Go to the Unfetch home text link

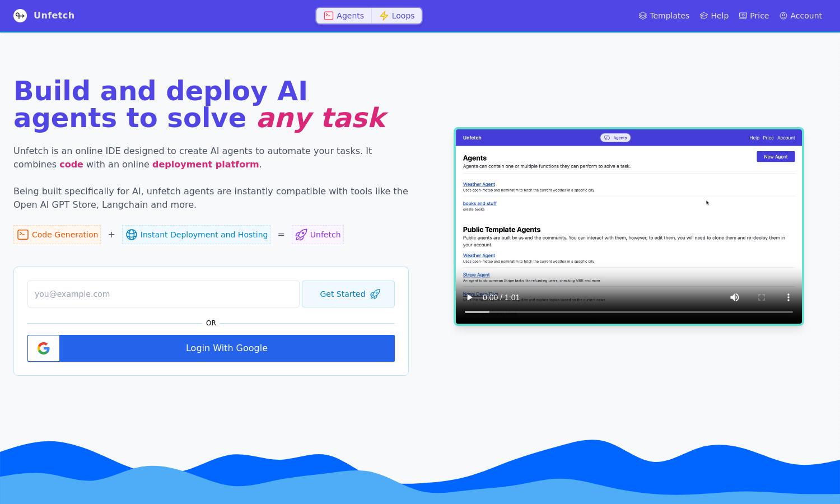click(x=54, y=16)
